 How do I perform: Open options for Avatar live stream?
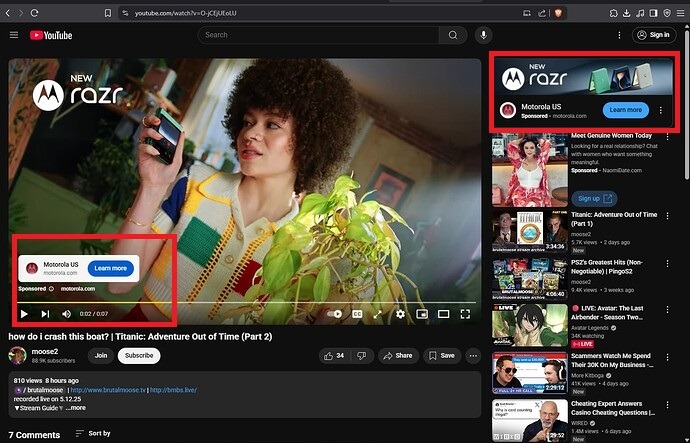668,310
